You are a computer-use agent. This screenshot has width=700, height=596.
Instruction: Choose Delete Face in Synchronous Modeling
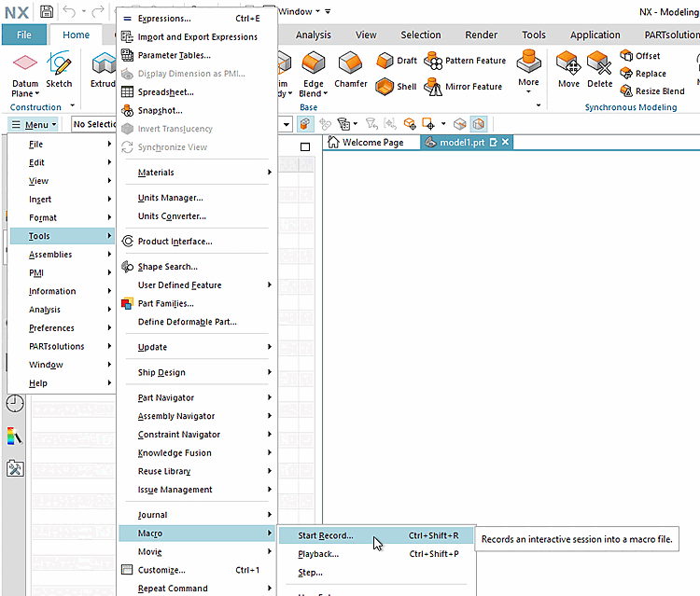coord(599,70)
